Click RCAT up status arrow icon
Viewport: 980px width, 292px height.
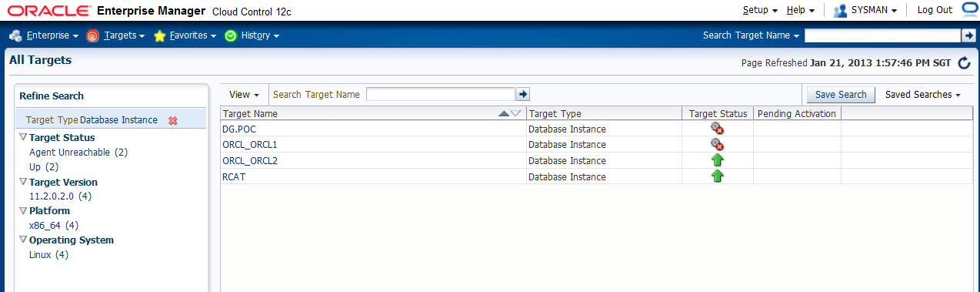[718, 176]
